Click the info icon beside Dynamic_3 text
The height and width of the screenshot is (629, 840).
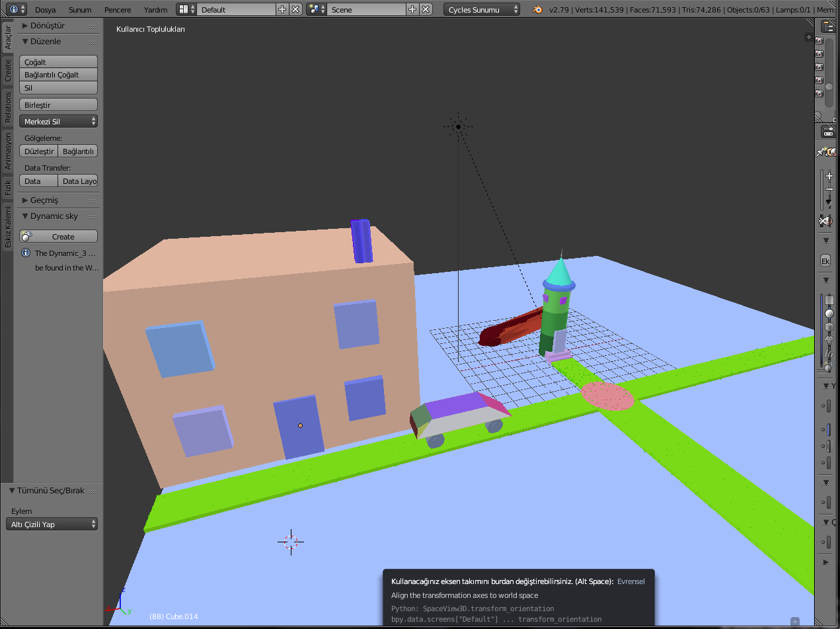(x=25, y=253)
